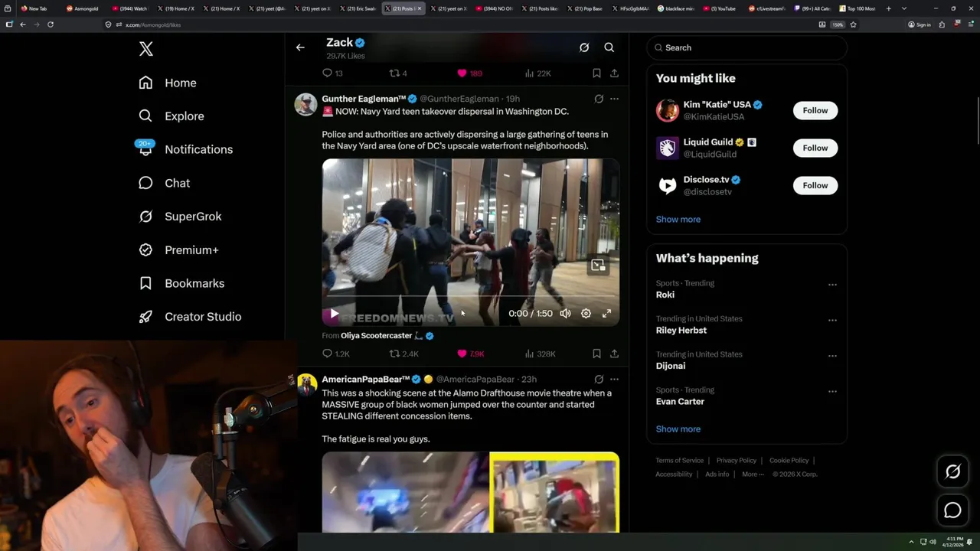
Task: Open floating Grok button
Action: tap(953, 472)
